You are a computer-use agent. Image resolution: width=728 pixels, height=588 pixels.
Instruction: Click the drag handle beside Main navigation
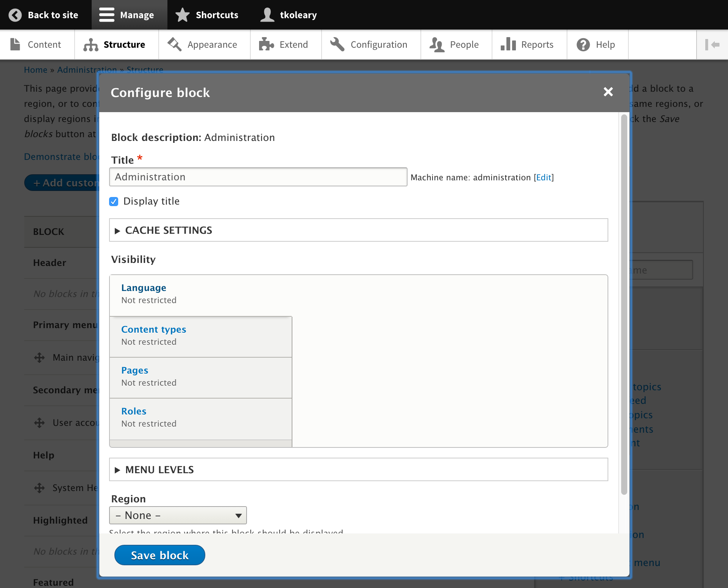pos(39,358)
